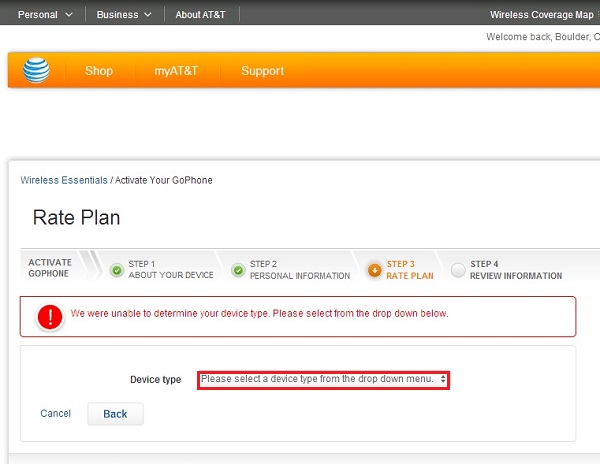
Task: Open the Shop menu
Action: pyautogui.click(x=99, y=71)
